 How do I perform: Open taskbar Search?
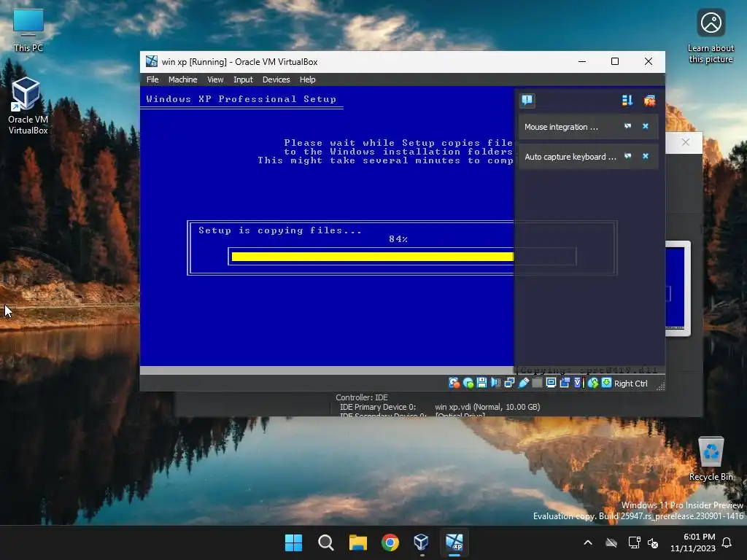[325, 542]
